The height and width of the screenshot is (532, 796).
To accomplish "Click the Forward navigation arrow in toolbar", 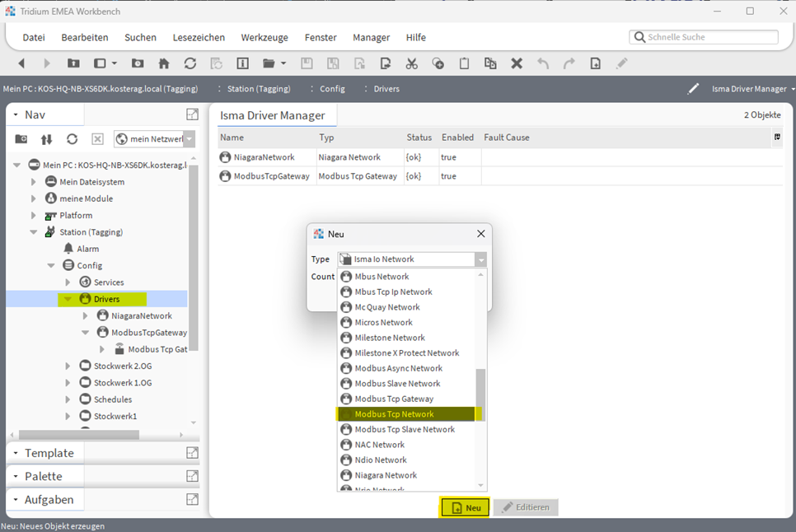I will pyautogui.click(x=47, y=63).
